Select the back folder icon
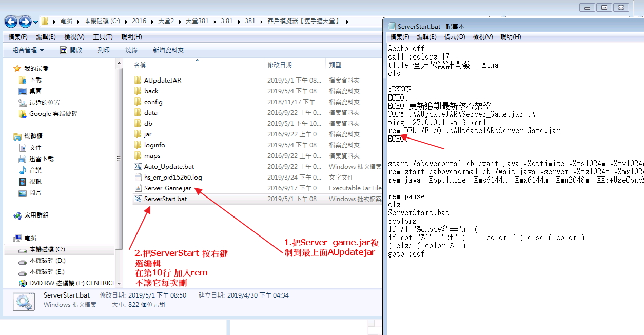Screen dimensions: 644x335 tap(138, 91)
